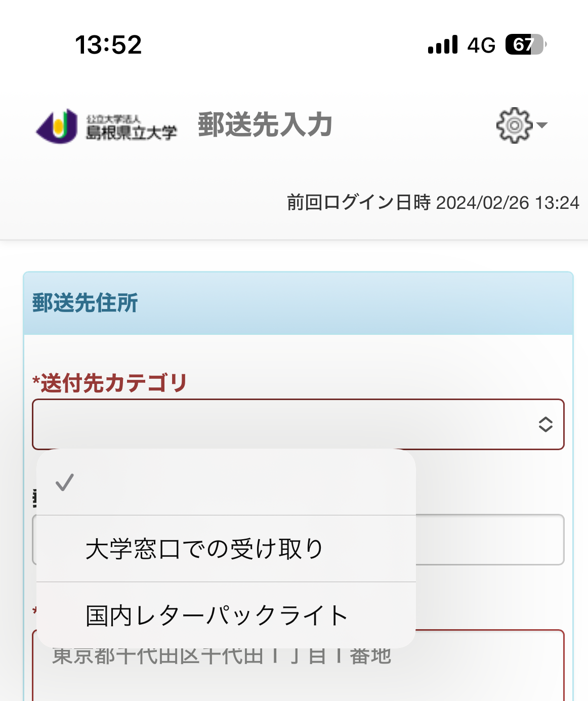Click the 島根県立大学 name text
Viewport: 588px width, 701px height.
132,132
